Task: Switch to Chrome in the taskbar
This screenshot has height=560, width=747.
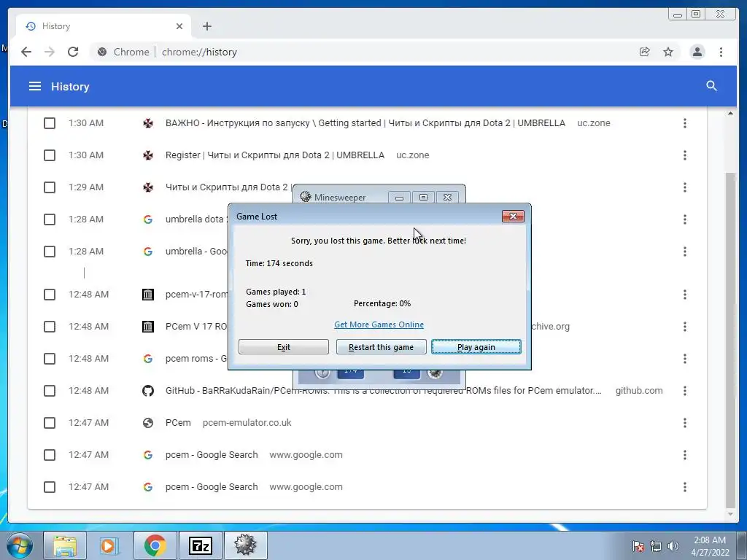Action: [x=155, y=545]
